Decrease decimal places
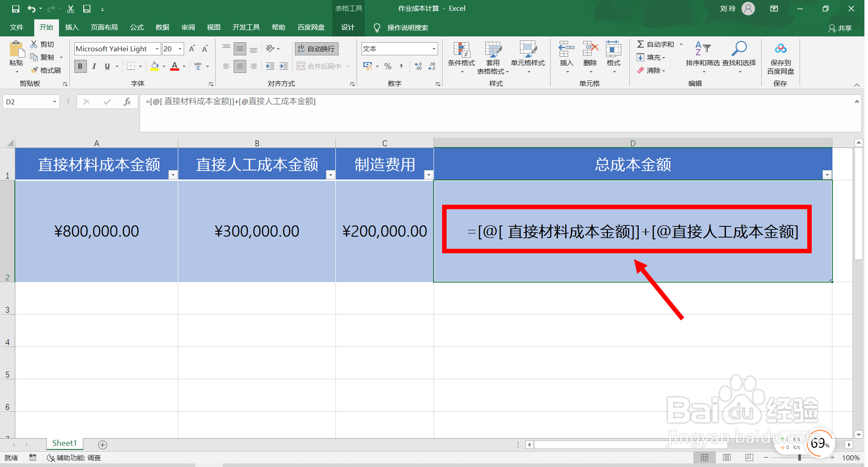This screenshot has width=868, height=467. click(x=432, y=66)
